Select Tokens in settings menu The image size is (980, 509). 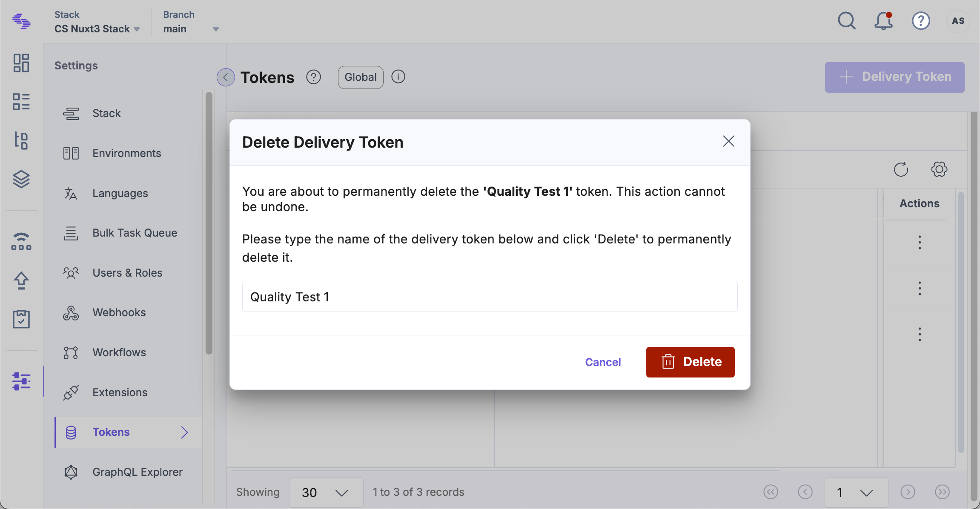coord(128,432)
